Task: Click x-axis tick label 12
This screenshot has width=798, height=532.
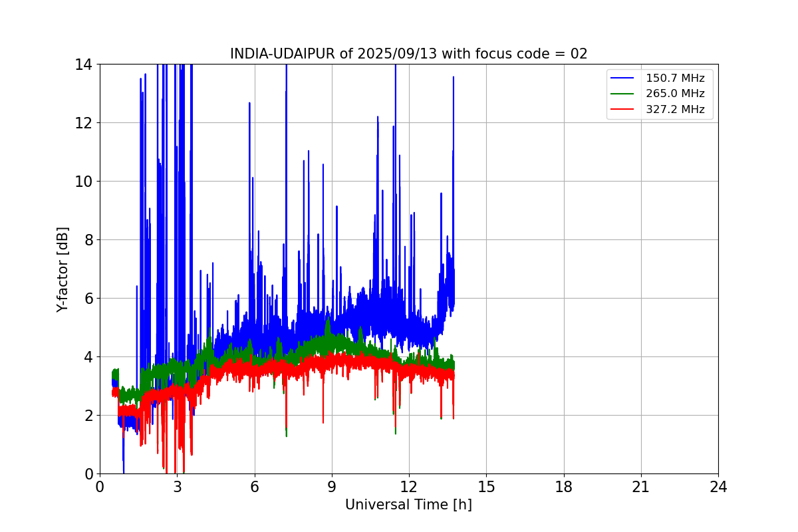Action: [409, 487]
